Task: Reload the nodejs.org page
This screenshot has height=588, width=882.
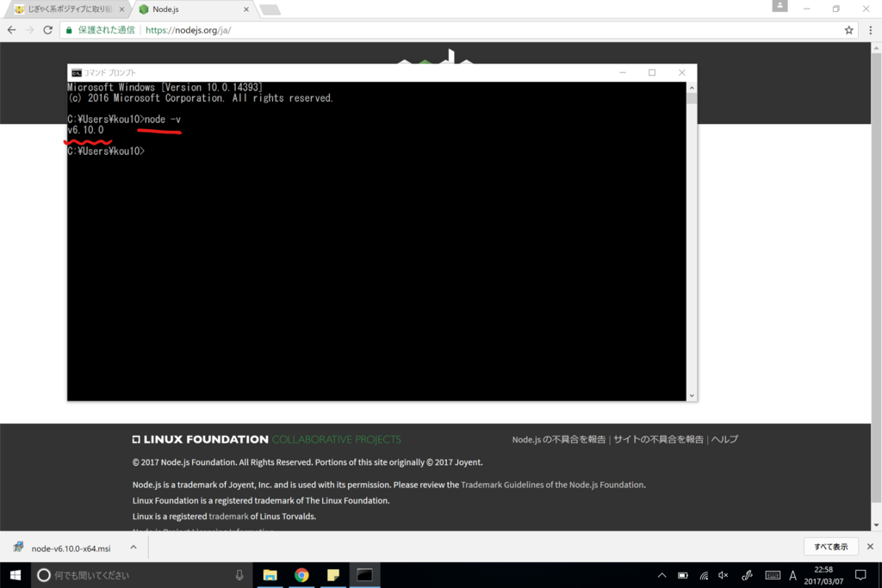Action: click(x=48, y=30)
